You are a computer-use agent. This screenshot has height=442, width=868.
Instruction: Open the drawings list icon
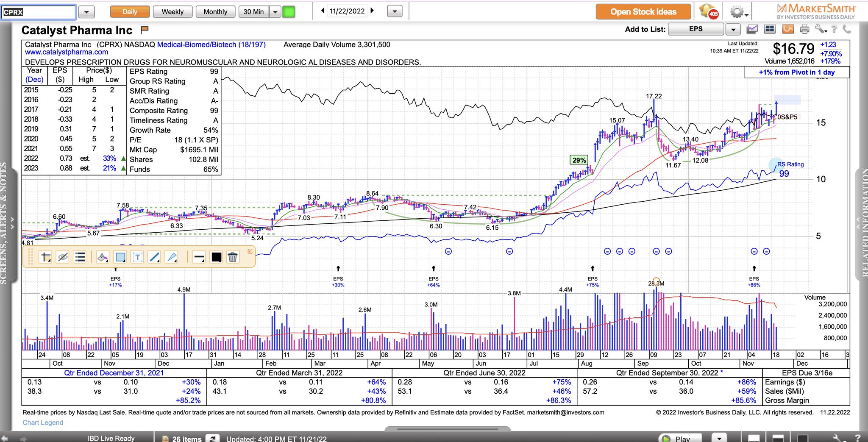coord(80,257)
